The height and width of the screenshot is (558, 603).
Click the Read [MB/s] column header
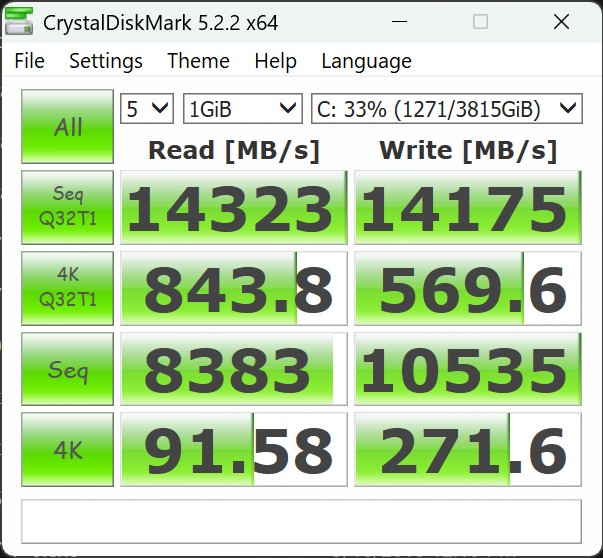point(234,150)
